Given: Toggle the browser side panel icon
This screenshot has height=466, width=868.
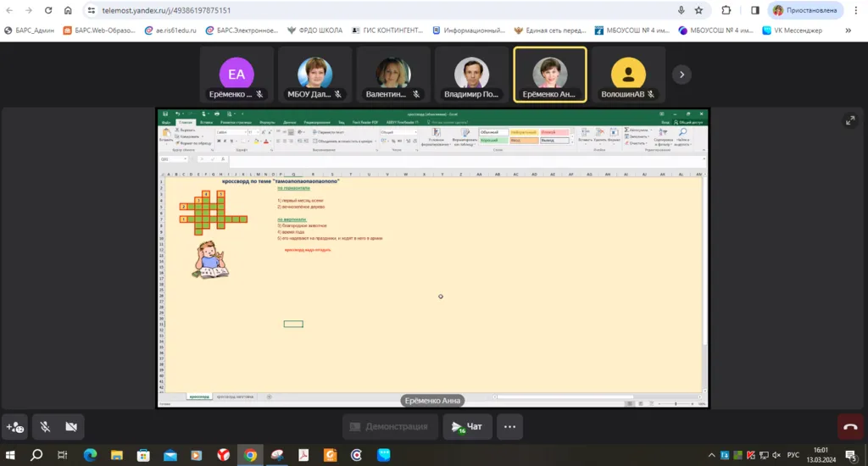Looking at the screenshot, I should 755,10.
